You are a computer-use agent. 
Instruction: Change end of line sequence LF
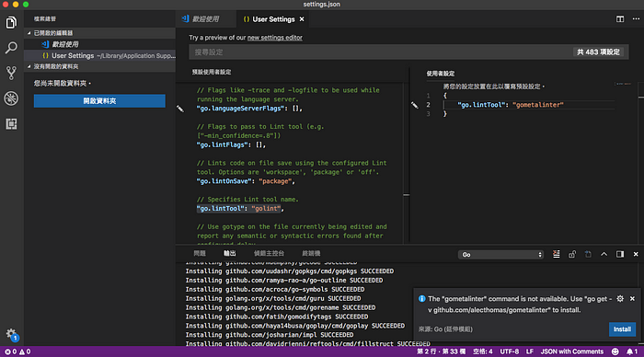pos(530,351)
